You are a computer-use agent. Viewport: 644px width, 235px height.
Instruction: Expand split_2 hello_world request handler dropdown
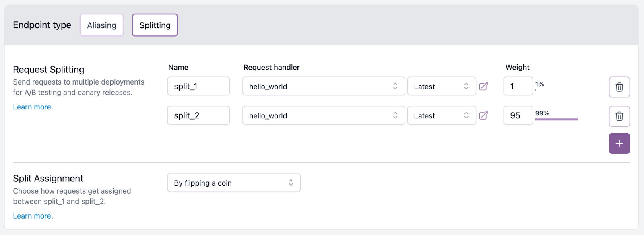click(323, 115)
